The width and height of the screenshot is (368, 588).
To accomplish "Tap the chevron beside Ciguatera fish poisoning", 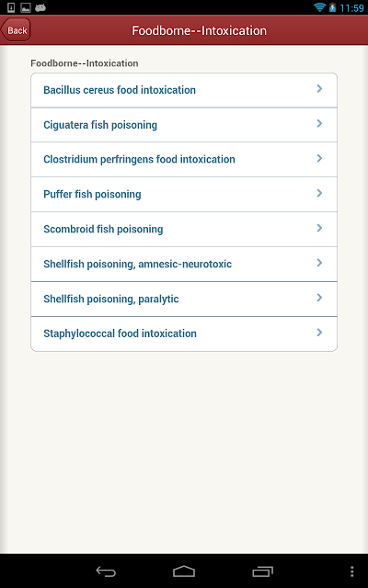I will [319, 123].
